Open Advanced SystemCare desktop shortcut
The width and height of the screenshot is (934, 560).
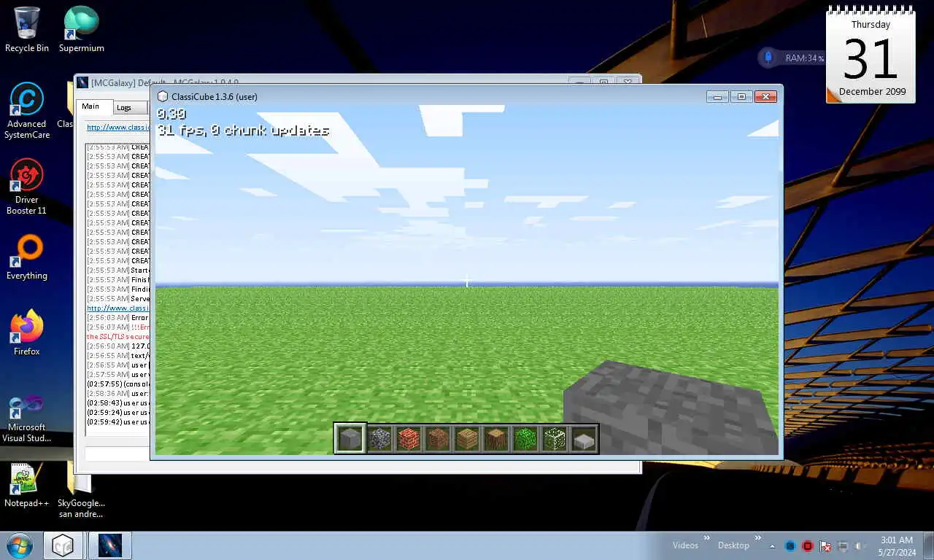27,111
